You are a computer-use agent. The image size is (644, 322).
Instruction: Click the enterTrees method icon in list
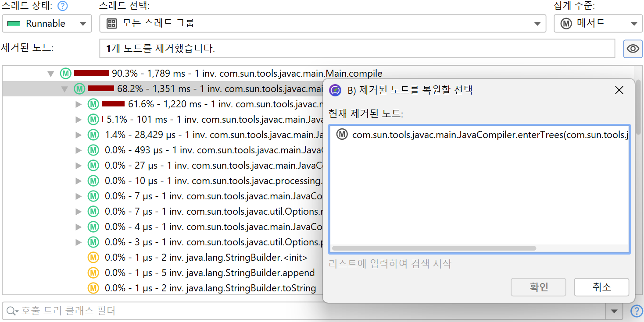click(x=342, y=134)
